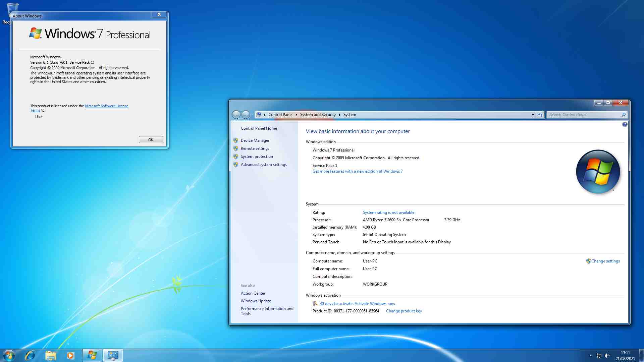This screenshot has width=644, height=362.
Task: Click the Device Manager shield icon
Action: (236, 140)
